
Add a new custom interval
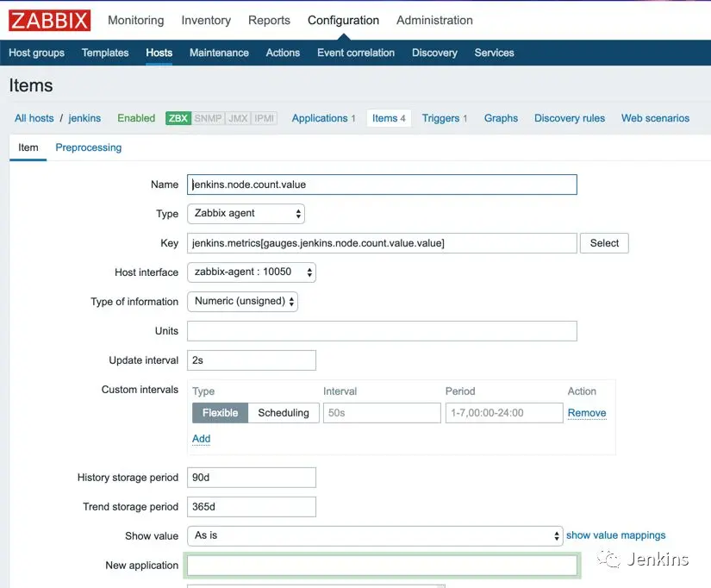tap(201, 439)
